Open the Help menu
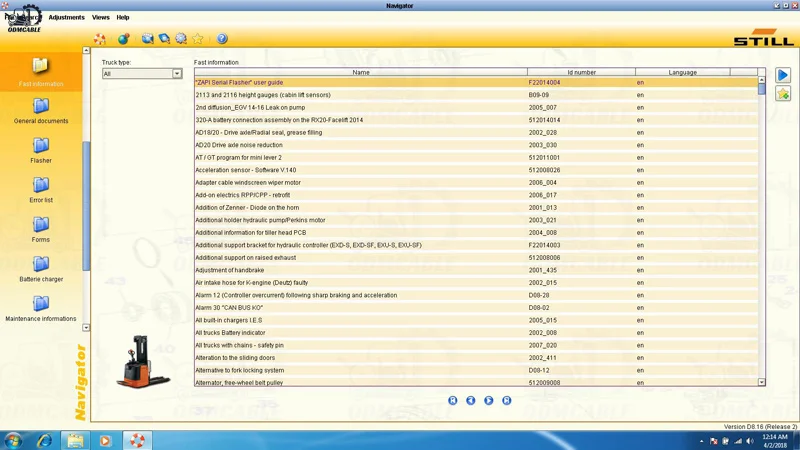 coord(123,17)
